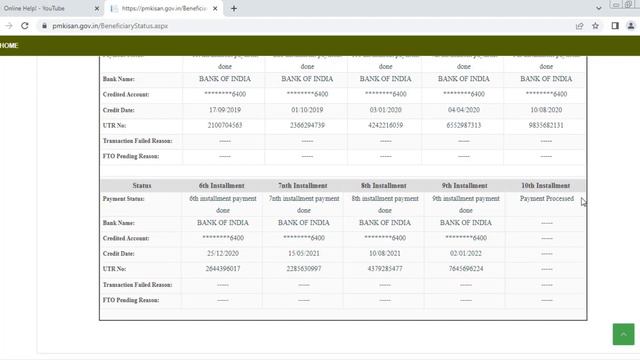Viewport: 640px width, 360px height.
Task: Click the lower table's UTR No label
Action: [x=115, y=269]
